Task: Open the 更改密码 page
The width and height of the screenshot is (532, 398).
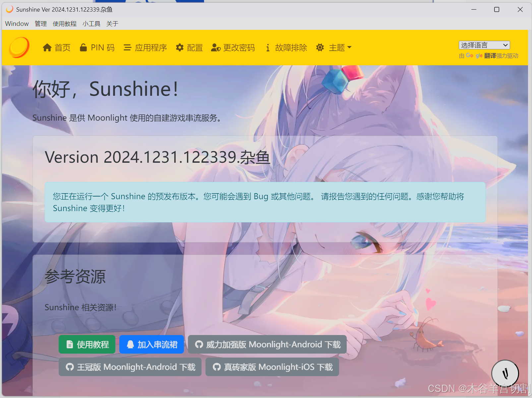Action: pos(233,48)
